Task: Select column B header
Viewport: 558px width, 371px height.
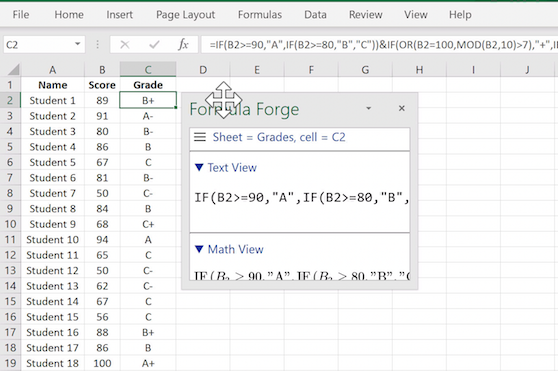Action: click(102, 70)
